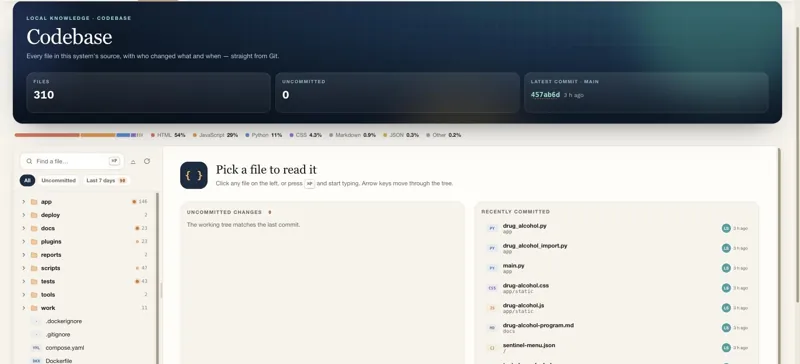Click the scripts folder icon
This screenshot has height=364, width=800.
(34, 268)
